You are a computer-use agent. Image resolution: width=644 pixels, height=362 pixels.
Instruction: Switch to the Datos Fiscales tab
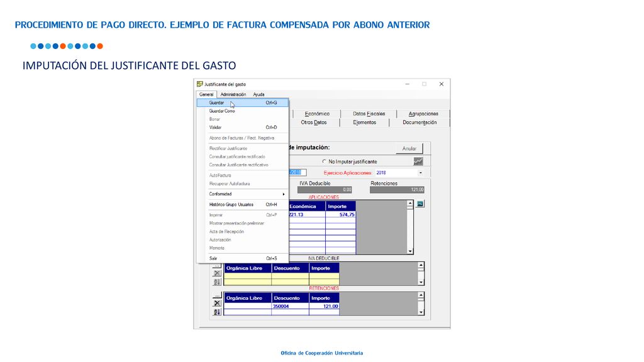[369, 114]
